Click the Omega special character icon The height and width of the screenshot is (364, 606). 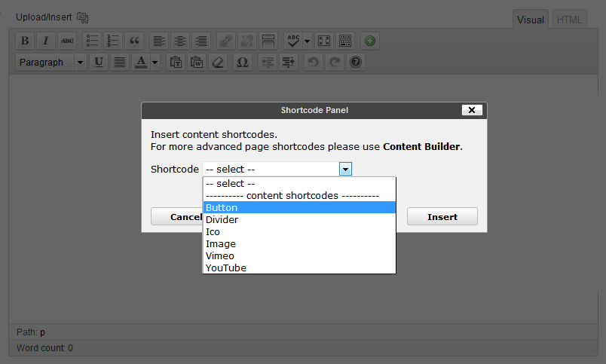pos(242,63)
